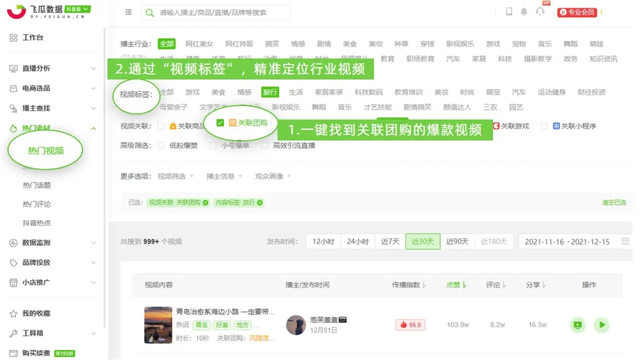Click the 清空已选 clear selection link
The image size is (640, 360).
click(x=614, y=202)
